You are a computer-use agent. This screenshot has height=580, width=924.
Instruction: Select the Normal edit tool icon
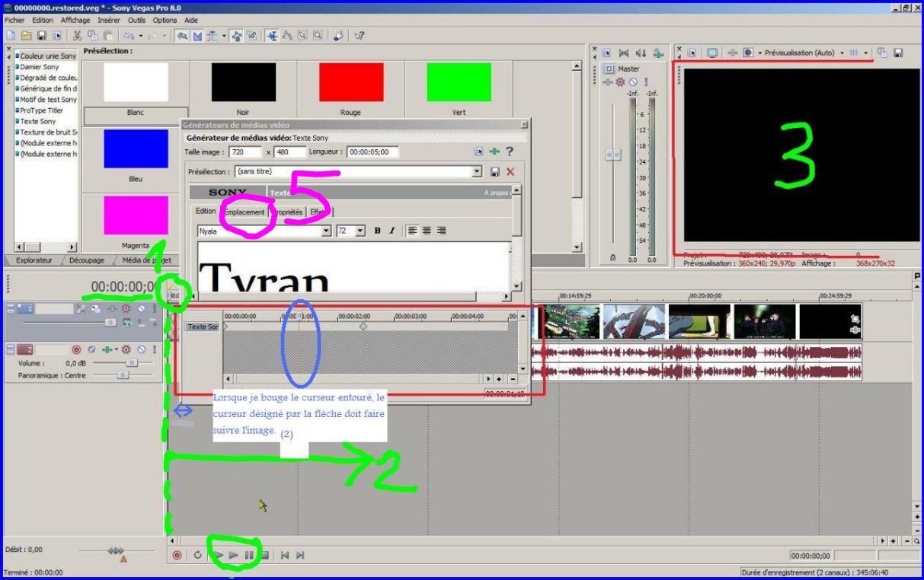pyautogui.click(x=271, y=35)
